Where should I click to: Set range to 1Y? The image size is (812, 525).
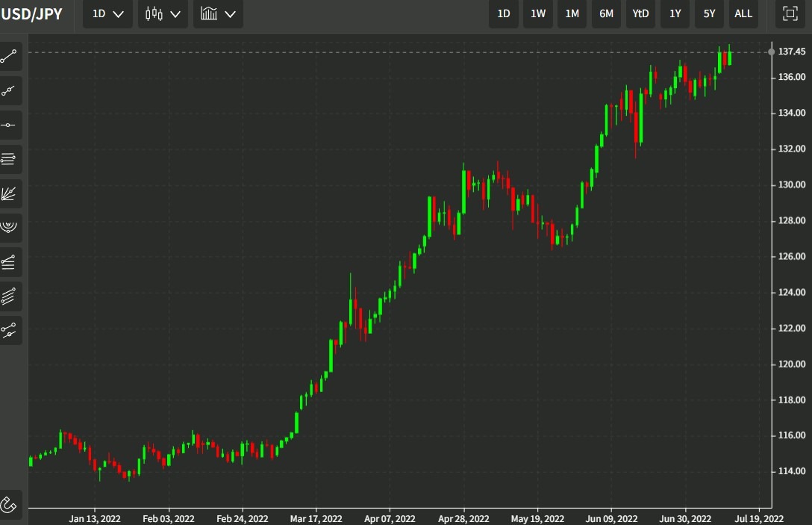[675, 13]
